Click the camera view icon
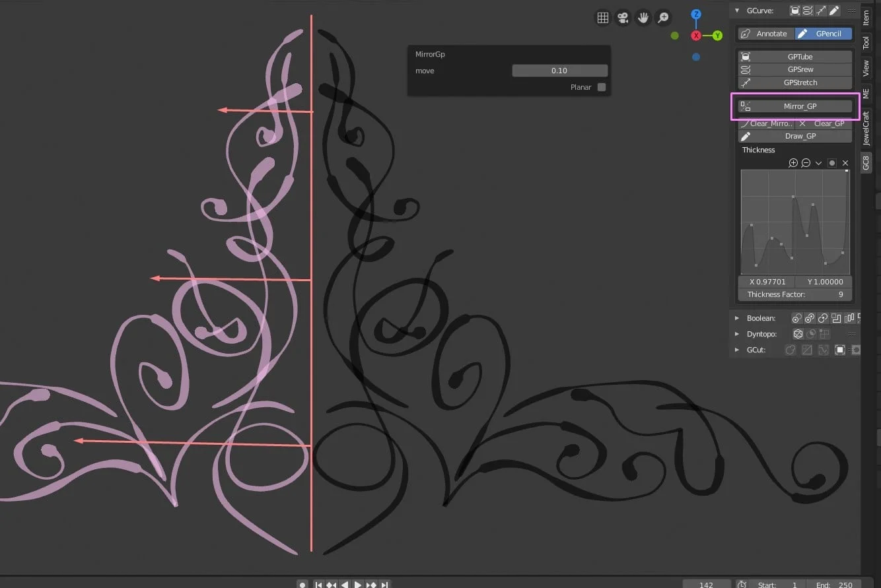The width and height of the screenshot is (881, 588). (623, 18)
